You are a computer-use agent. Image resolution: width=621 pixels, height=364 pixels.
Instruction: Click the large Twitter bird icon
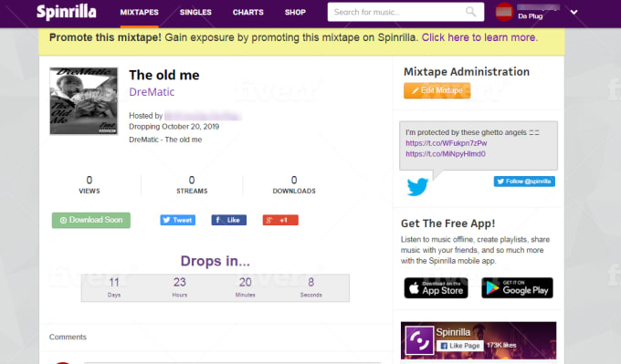[417, 186]
